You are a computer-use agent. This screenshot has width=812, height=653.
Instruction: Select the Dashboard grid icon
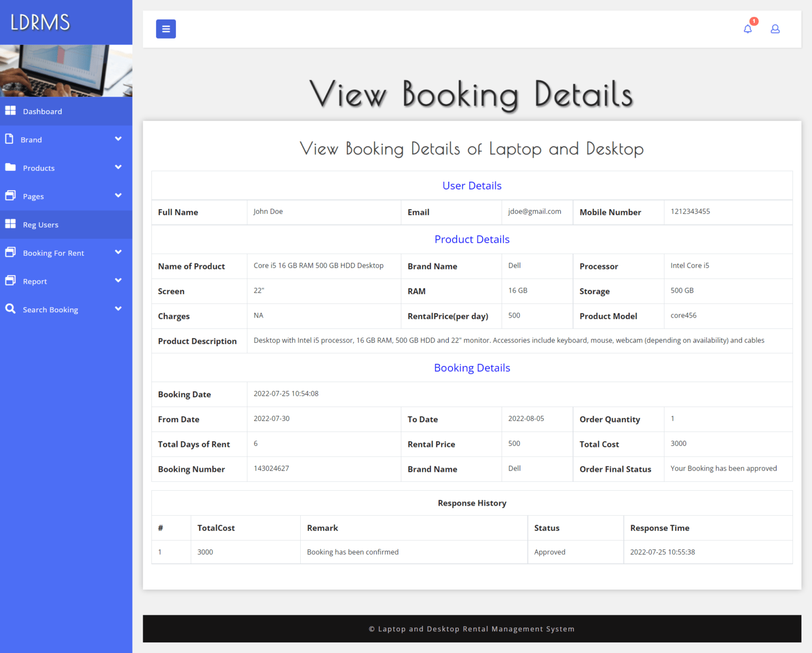pos(11,110)
